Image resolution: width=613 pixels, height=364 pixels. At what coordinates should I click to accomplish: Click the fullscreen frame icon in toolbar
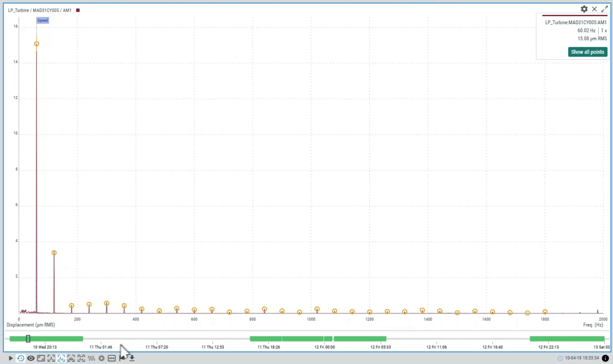(x=41, y=358)
